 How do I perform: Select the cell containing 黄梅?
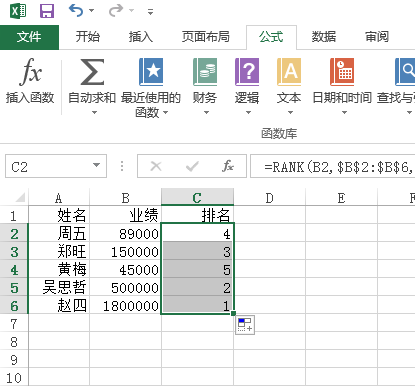(59, 269)
